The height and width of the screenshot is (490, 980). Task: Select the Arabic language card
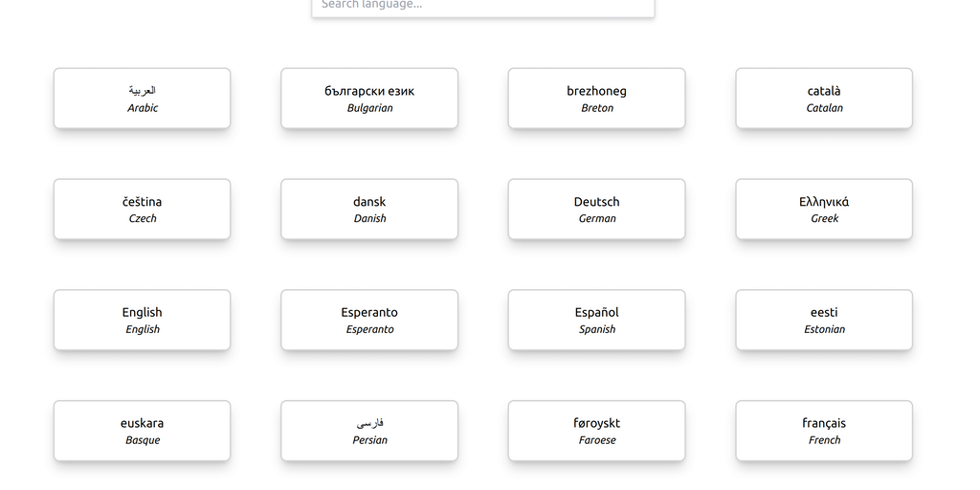tap(142, 98)
